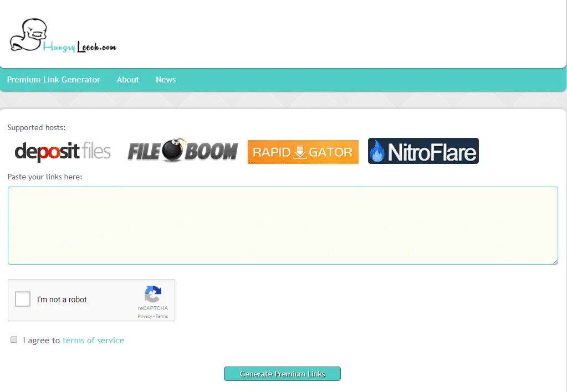Click the RapidGator host logo
567x392 pixels.
point(303,152)
